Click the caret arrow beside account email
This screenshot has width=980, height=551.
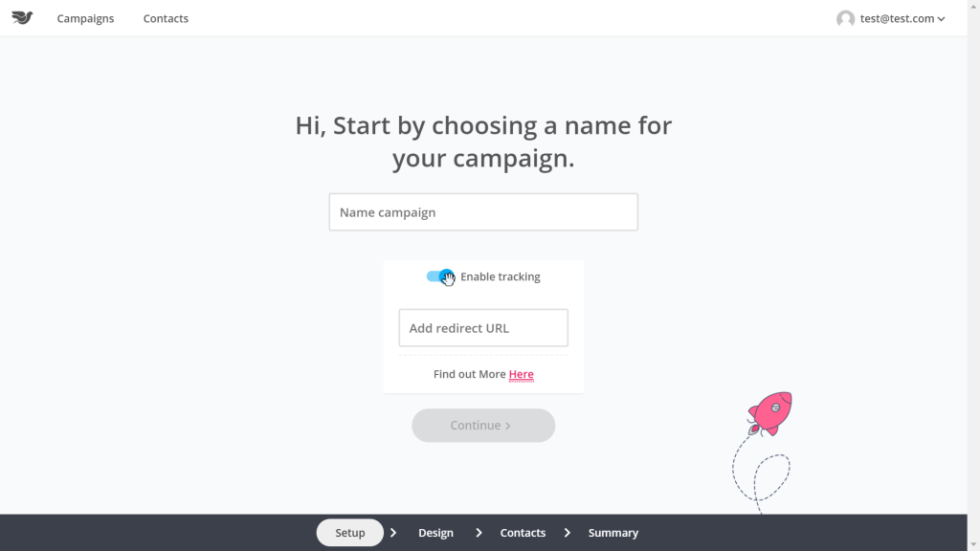point(942,19)
